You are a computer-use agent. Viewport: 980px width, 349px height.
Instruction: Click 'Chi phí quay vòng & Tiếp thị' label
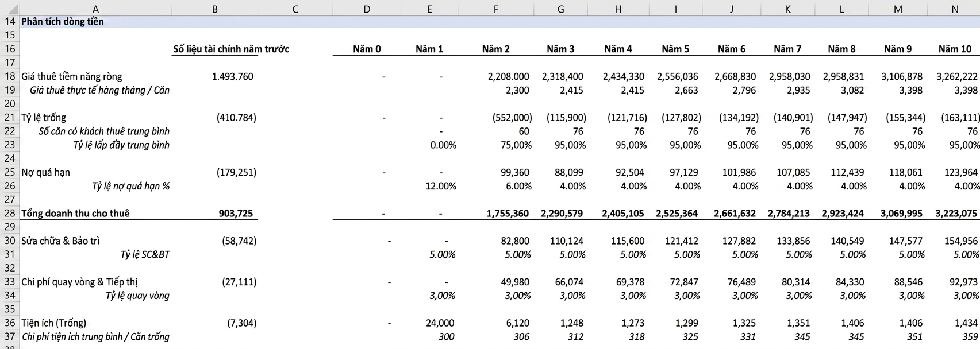tap(79, 282)
